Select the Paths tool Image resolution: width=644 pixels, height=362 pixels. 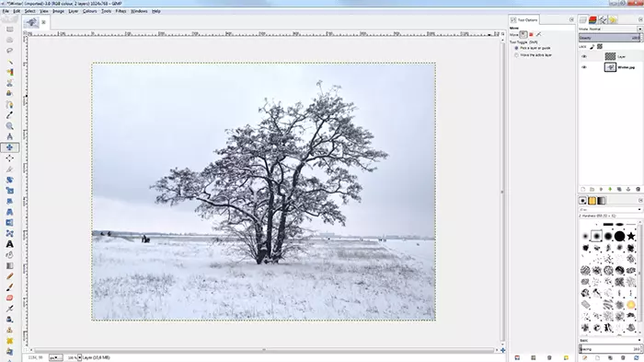pyautogui.click(x=9, y=104)
